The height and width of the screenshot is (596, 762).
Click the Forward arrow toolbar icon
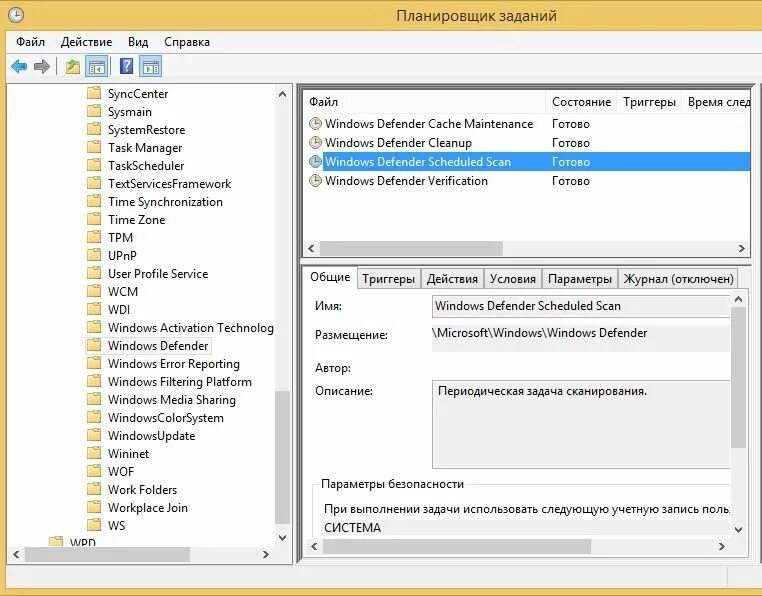(x=42, y=66)
